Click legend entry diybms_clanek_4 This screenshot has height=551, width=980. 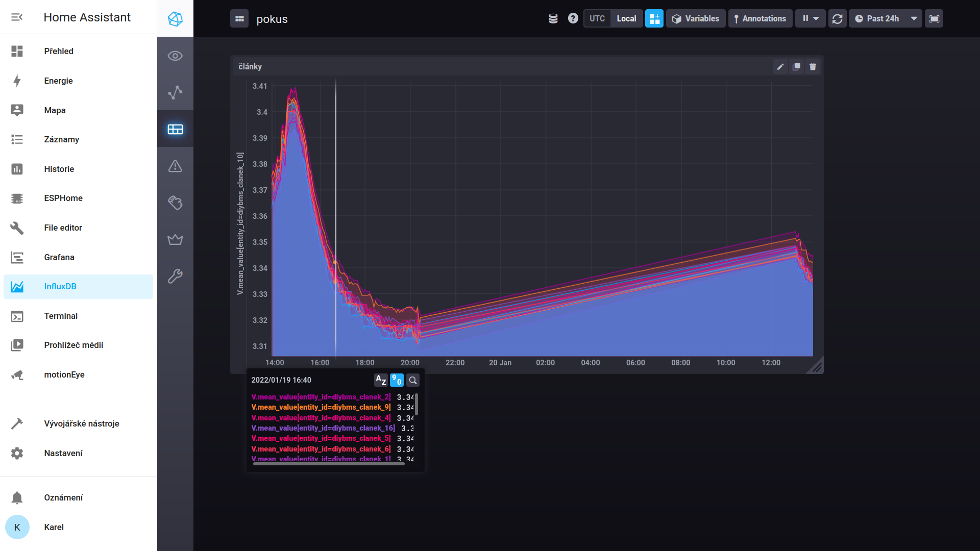pos(321,418)
